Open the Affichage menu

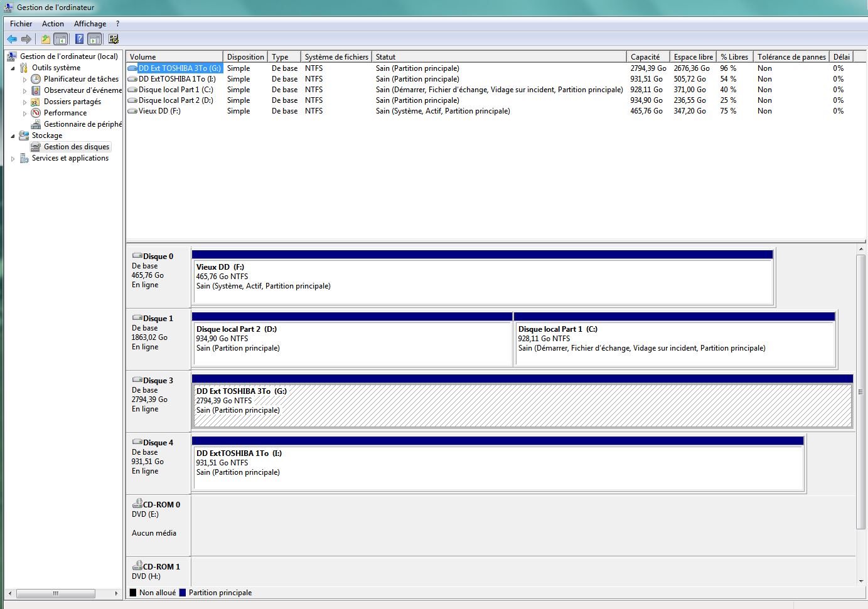pos(90,24)
